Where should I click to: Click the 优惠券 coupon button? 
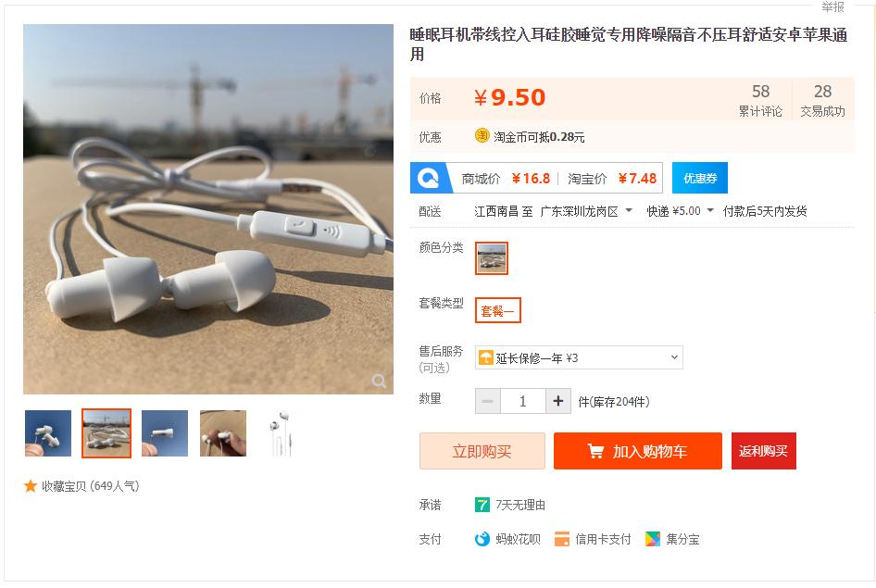(699, 178)
